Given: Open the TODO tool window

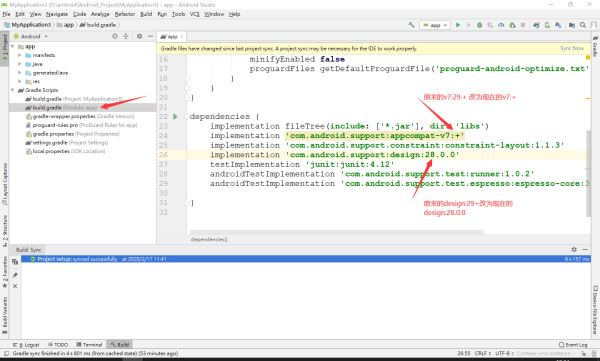Looking at the screenshot, I should (x=58, y=345).
